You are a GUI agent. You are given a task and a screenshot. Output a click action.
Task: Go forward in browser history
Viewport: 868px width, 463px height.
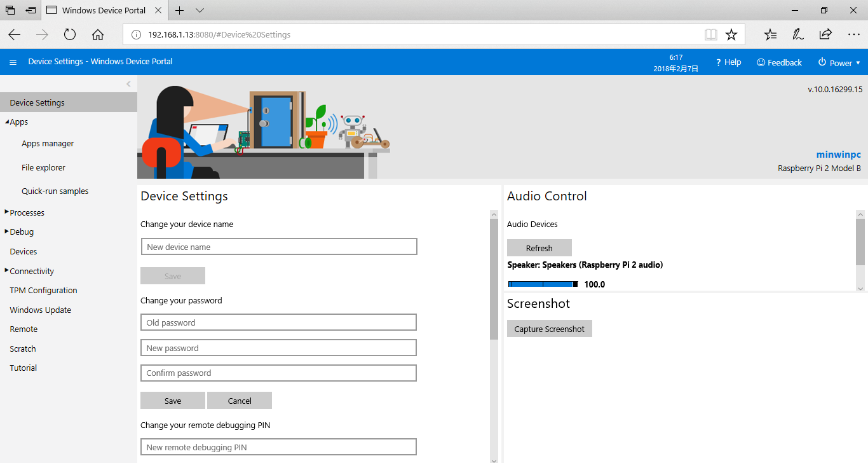43,34
